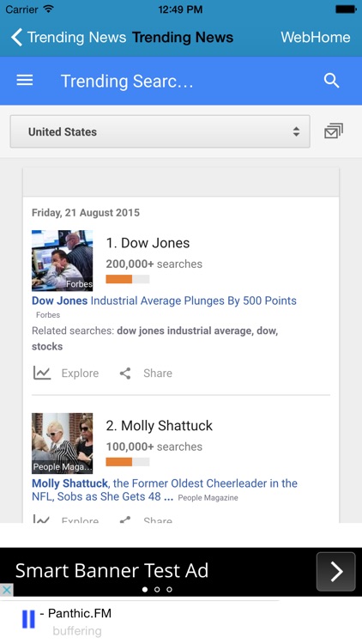
Task: Open the Molly Shattuck article headline
Action: [165, 489]
